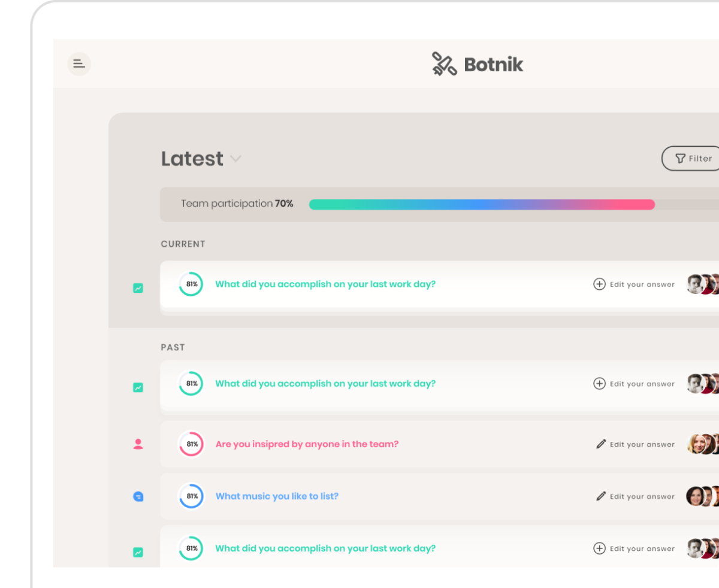Click the avatars on the Current question row

(702, 284)
